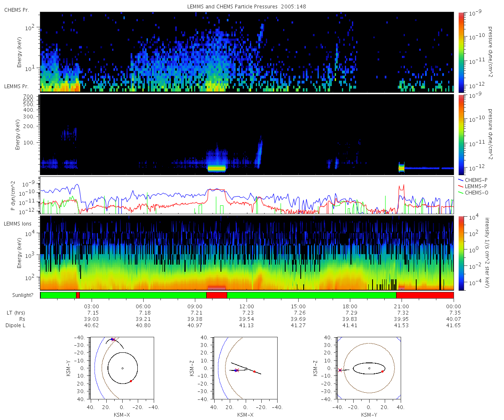Click the long green Sunlight segment around 15:00

(x=312, y=295)
